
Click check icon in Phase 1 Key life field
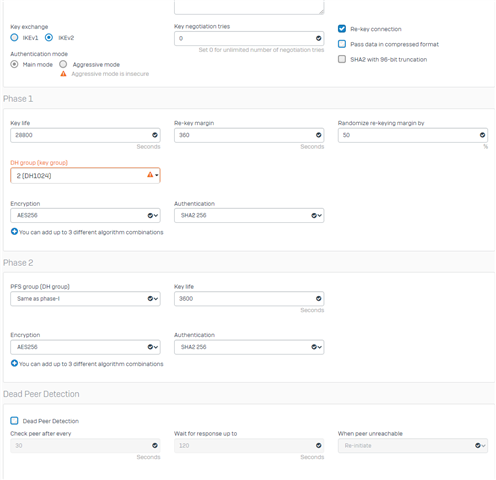[155, 135]
